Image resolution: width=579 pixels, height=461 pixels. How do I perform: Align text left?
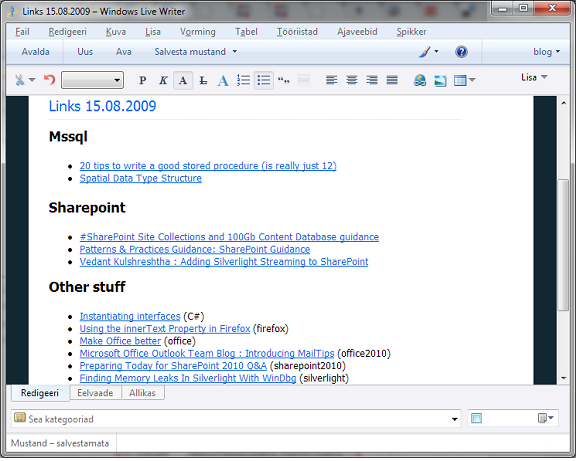tap(331, 80)
